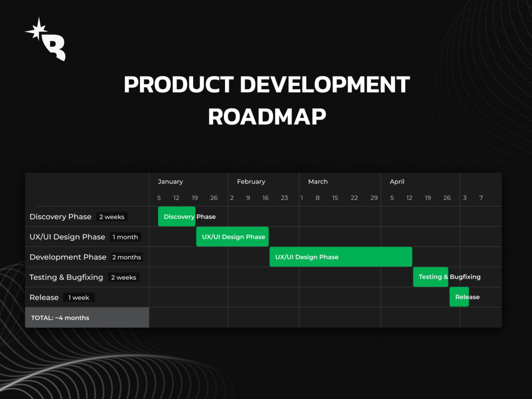Click the February month header
Viewport: 532px width, 399px height.
pos(251,181)
